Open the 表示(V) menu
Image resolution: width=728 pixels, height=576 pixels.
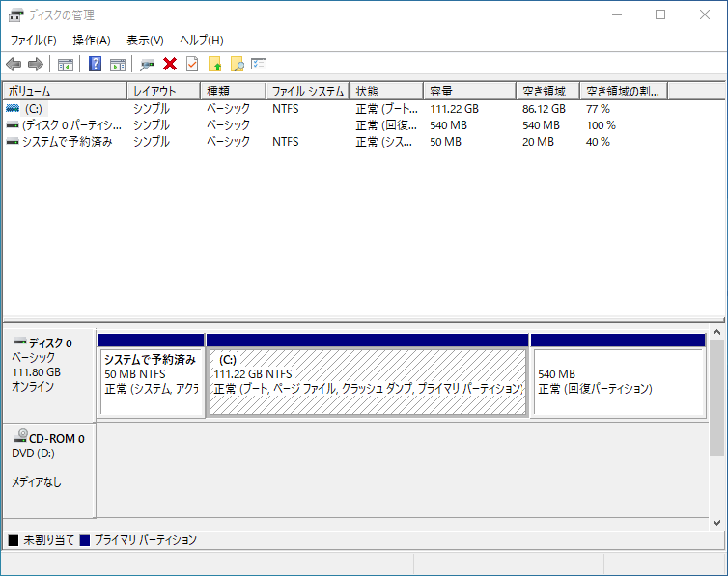point(146,41)
